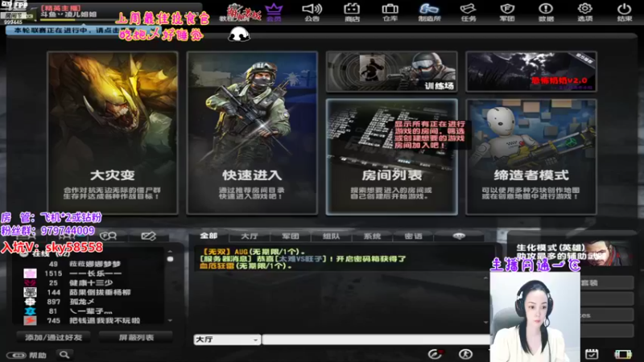Open the 任务 missions scroll icon
The image size is (644, 362).
point(469,12)
